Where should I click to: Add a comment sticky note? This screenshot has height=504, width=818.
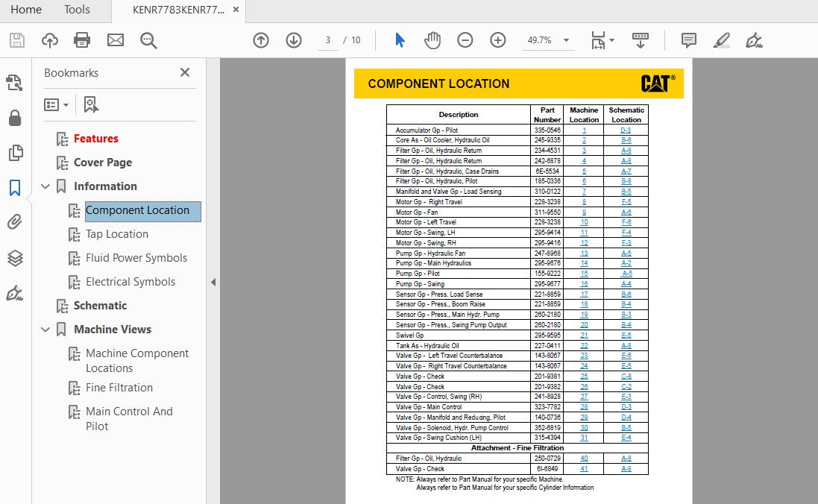pos(688,40)
